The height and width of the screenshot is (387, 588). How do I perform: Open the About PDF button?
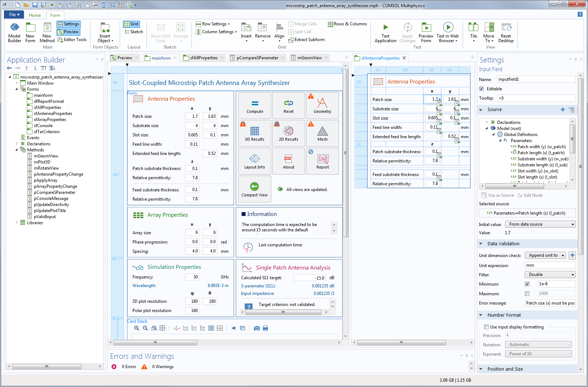pyautogui.click(x=289, y=161)
